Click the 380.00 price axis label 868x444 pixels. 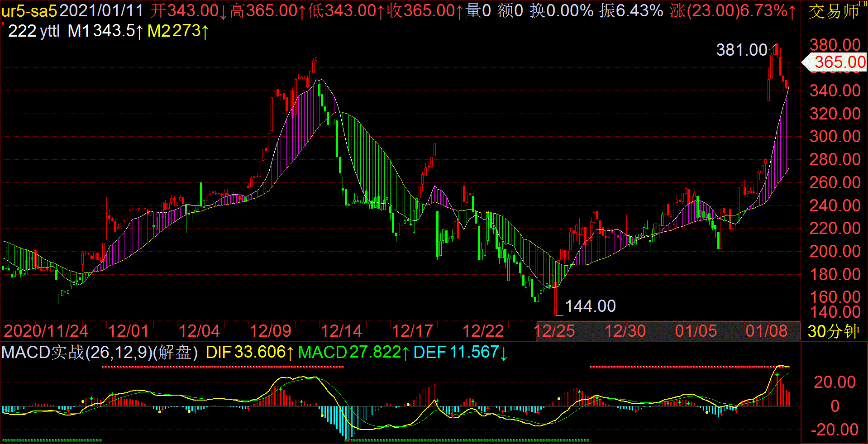[x=835, y=45]
